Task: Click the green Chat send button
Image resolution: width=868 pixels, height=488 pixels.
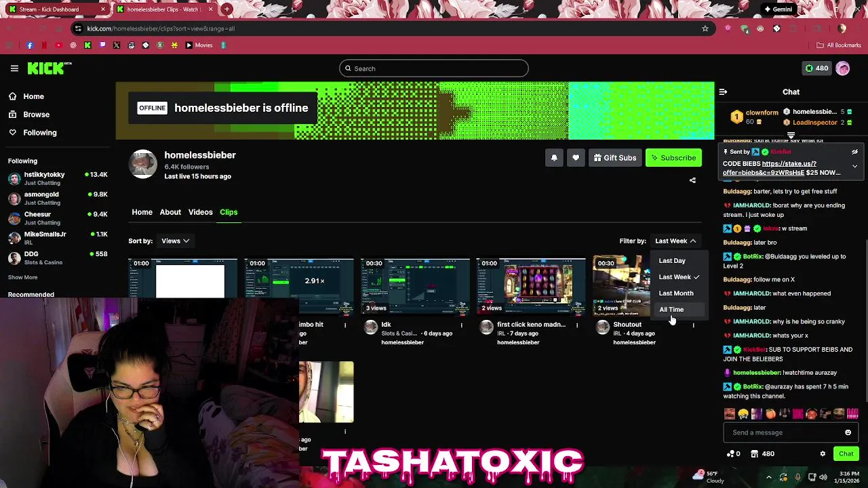Action: (846, 454)
